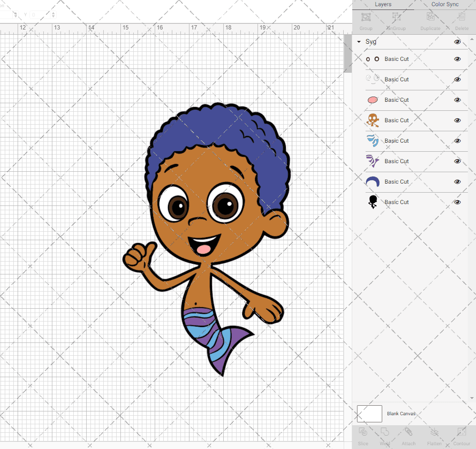This screenshot has height=449, width=476.
Task: Click the Contour tool icon
Action: (x=461, y=432)
